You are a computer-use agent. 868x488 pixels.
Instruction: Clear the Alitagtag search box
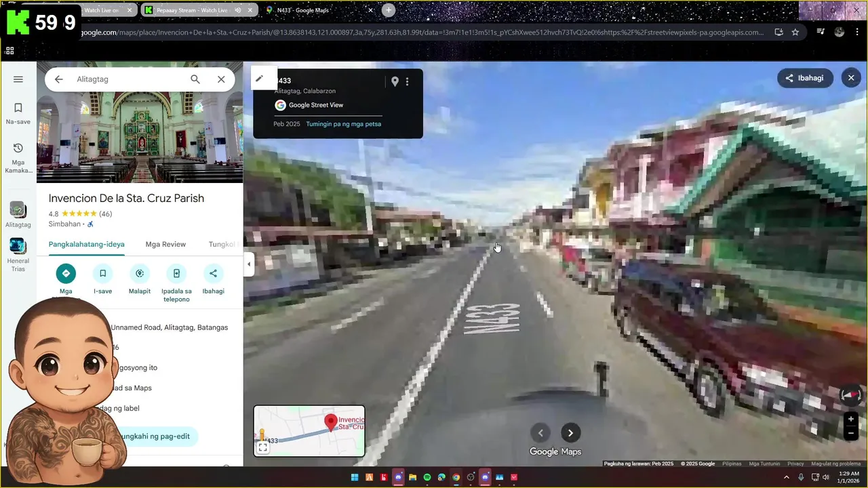(x=221, y=79)
